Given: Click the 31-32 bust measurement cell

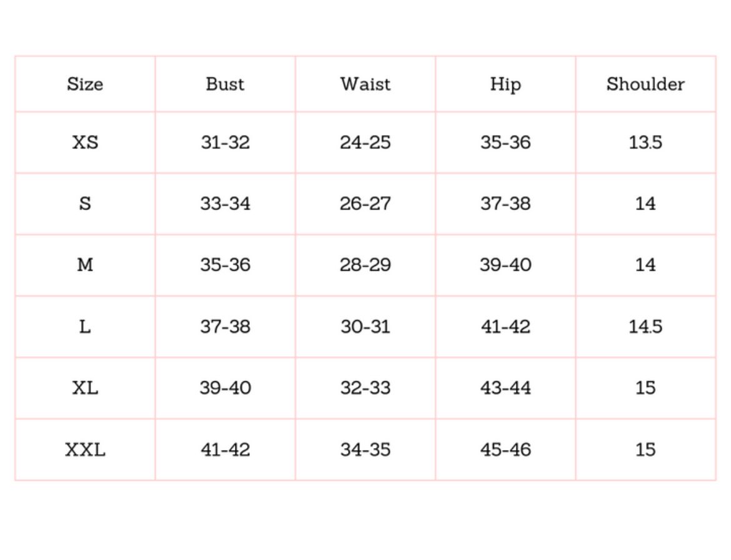Looking at the screenshot, I should [x=225, y=142].
